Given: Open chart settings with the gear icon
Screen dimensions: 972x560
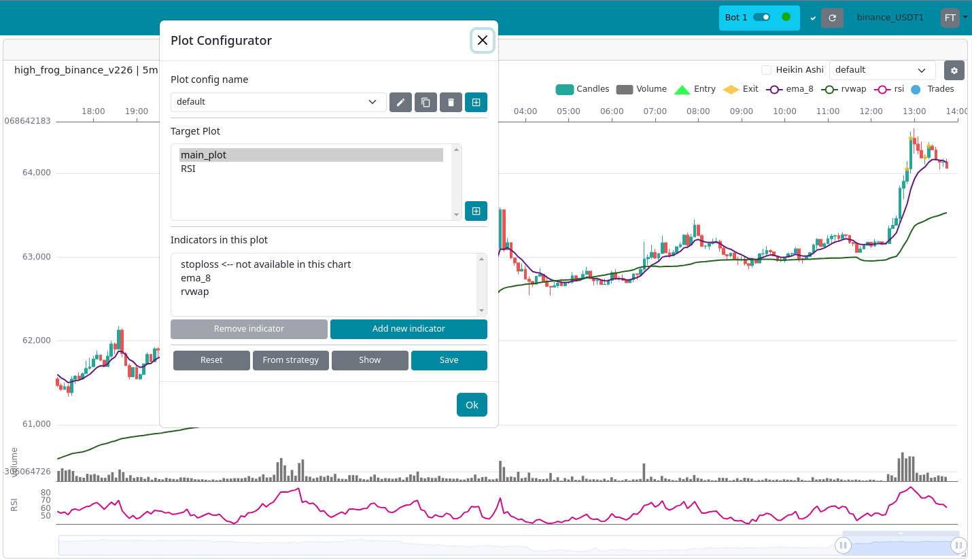Looking at the screenshot, I should [954, 70].
